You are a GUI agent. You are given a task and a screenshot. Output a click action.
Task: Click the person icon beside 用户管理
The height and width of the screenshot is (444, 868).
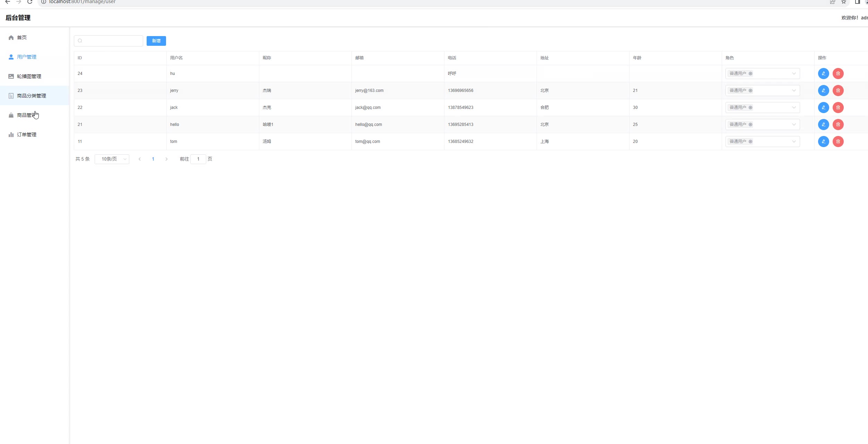pyautogui.click(x=11, y=57)
